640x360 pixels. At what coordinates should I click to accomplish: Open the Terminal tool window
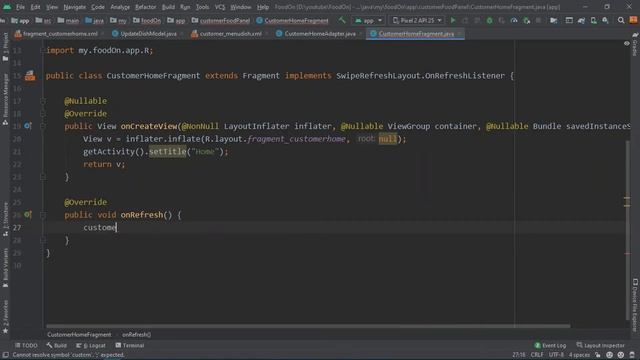tap(129, 345)
